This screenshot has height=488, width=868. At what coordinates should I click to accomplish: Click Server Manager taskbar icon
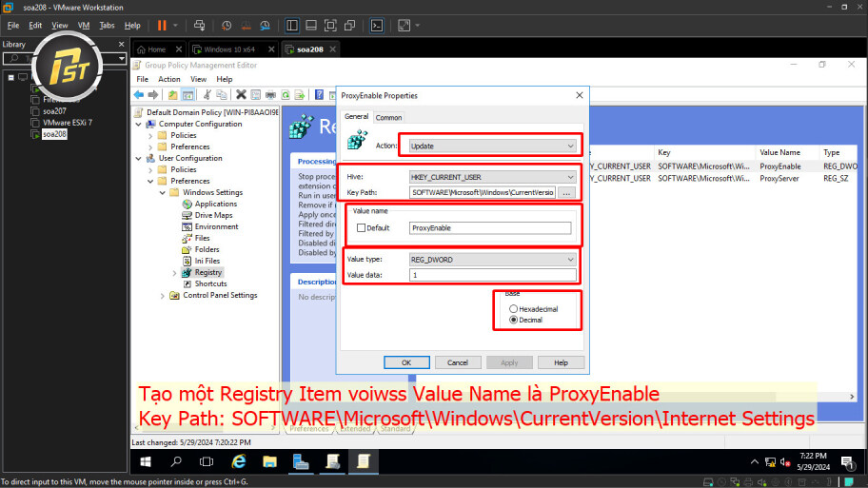(x=301, y=461)
